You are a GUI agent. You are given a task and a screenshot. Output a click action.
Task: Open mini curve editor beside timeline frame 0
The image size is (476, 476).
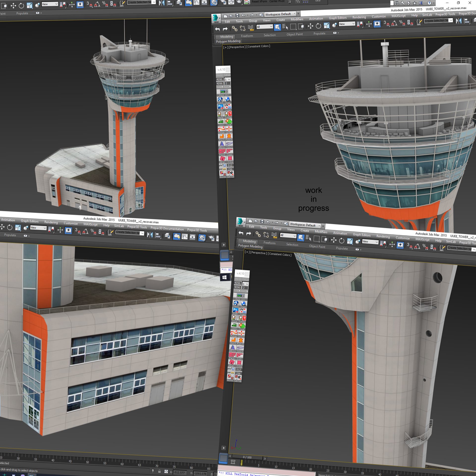[x=233, y=461]
